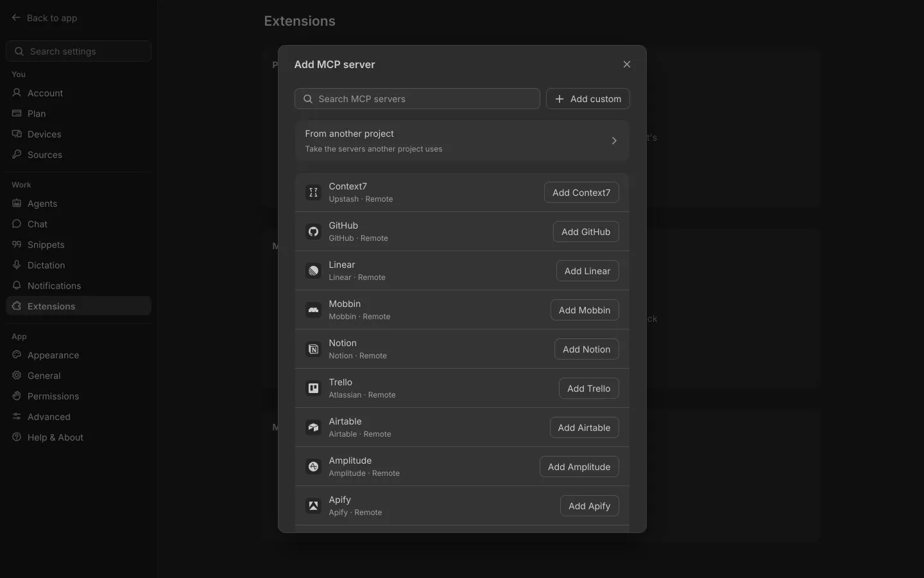Add the Apify server
The image size is (924, 578).
click(x=590, y=506)
